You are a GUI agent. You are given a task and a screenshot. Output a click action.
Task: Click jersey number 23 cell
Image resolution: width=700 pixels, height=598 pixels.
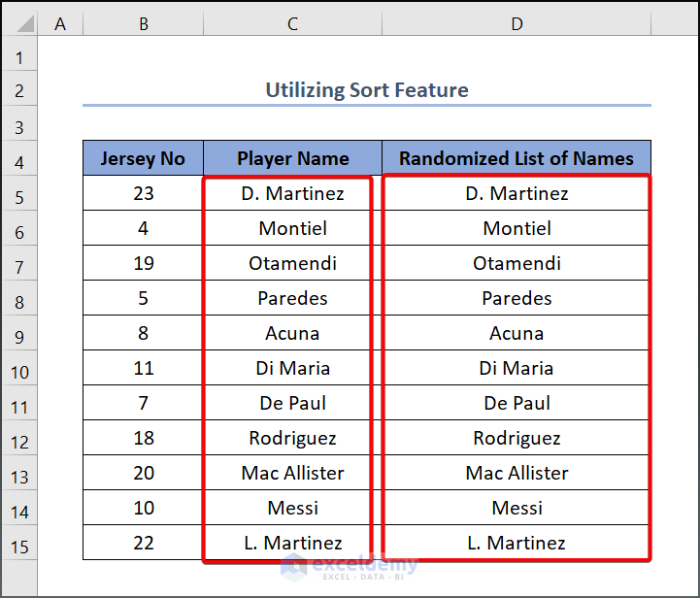click(x=144, y=193)
